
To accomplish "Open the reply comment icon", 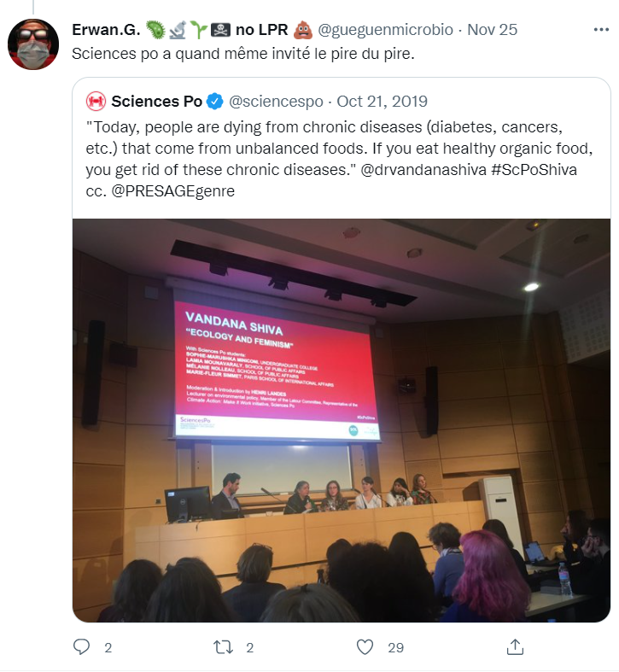I will click(81, 647).
